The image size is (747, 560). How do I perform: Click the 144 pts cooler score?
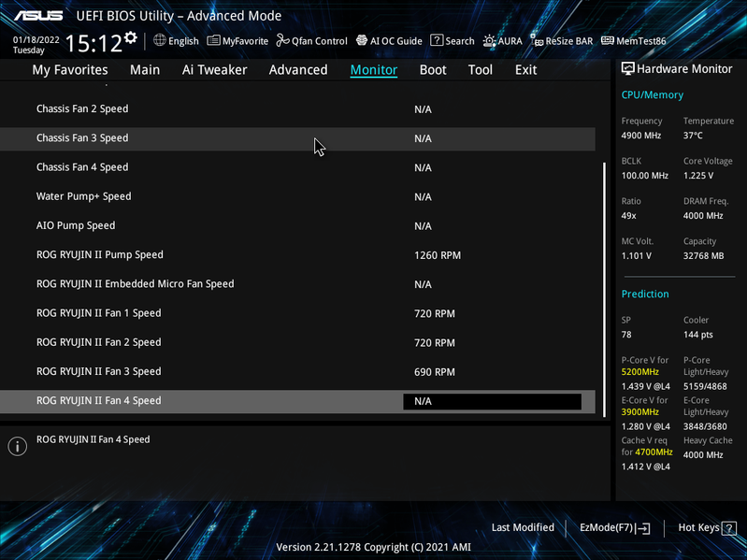[x=698, y=335]
